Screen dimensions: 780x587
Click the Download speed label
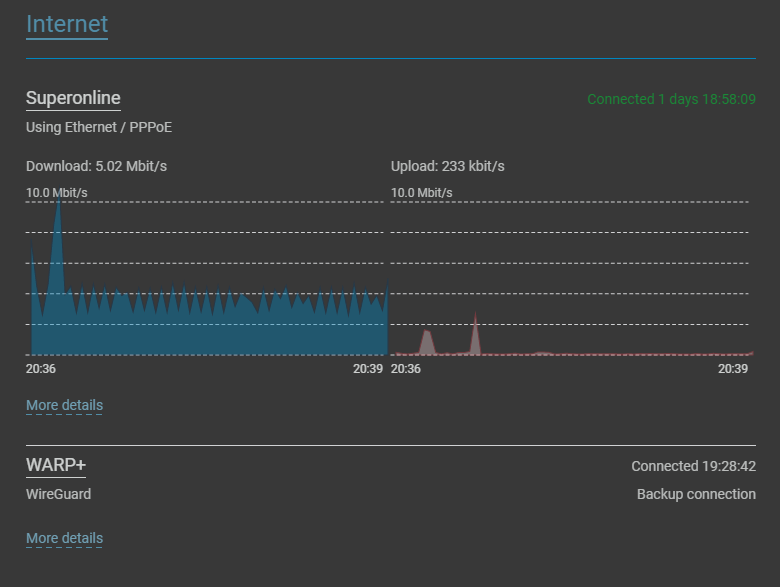point(96,166)
